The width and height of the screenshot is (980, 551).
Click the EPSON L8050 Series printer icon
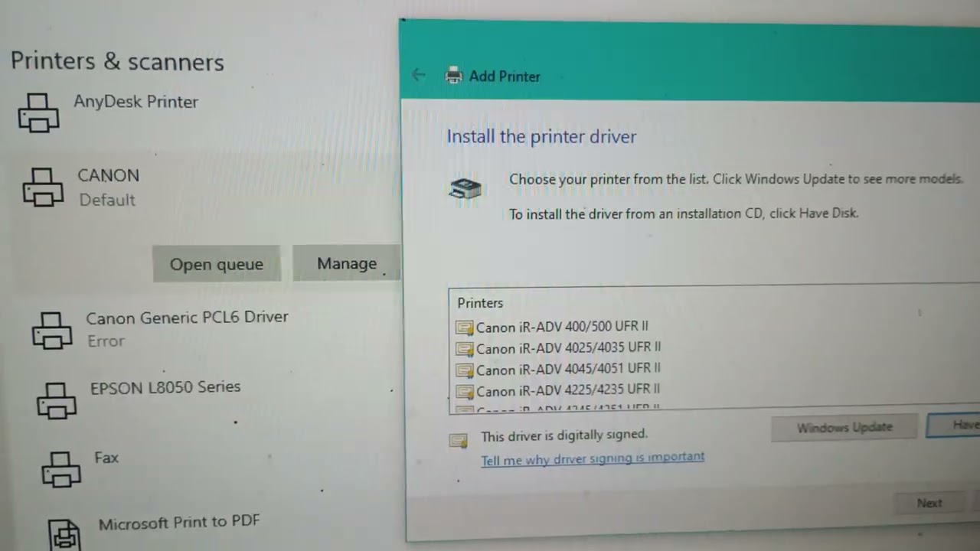(x=57, y=399)
